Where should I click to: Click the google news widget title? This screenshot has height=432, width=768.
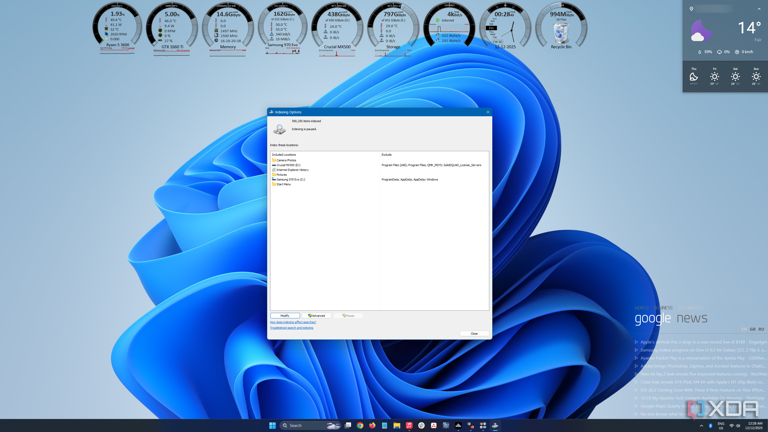click(x=671, y=318)
